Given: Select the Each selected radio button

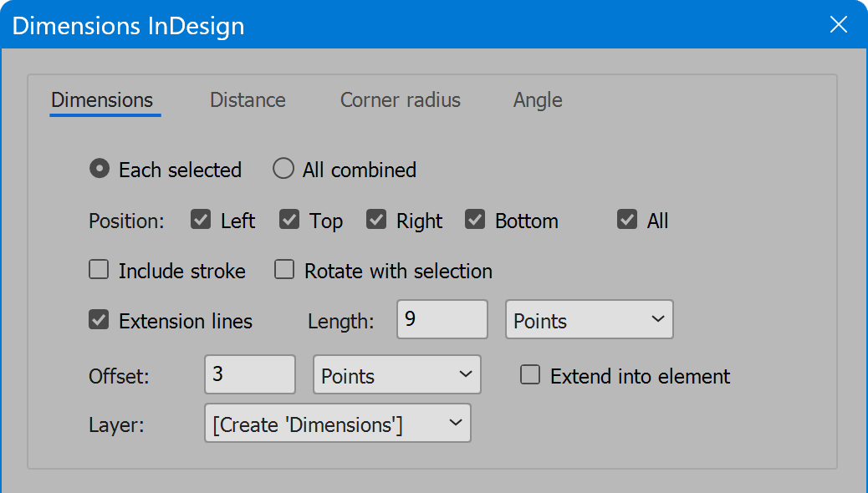Looking at the screenshot, I should pos(100,169).
